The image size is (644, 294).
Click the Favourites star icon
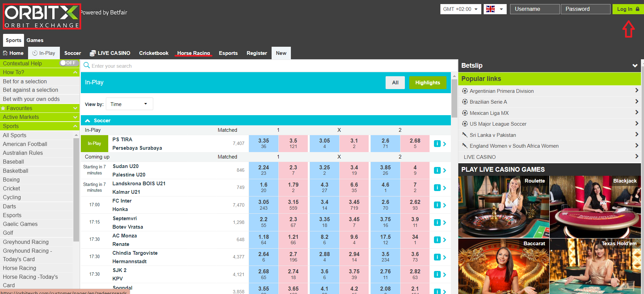pos(3,108)
